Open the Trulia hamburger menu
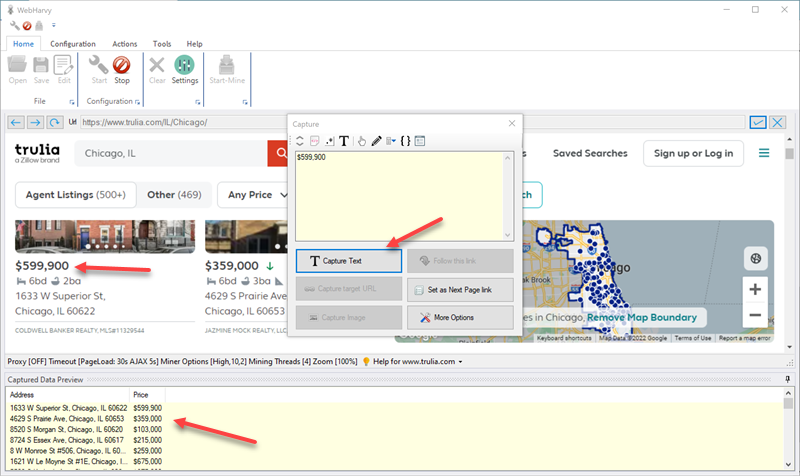The image size is (800, 476). [x=764, y=153]
